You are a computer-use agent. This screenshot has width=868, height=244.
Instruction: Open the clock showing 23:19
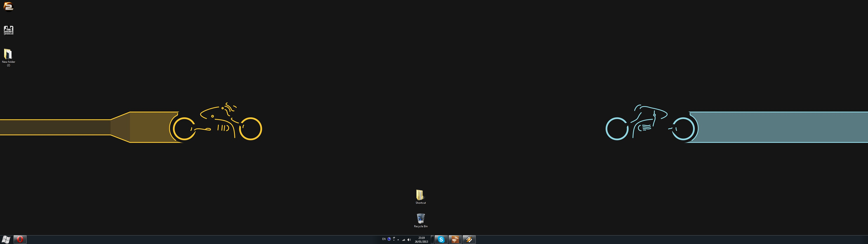pyautogui.click(x=422, y=240)
